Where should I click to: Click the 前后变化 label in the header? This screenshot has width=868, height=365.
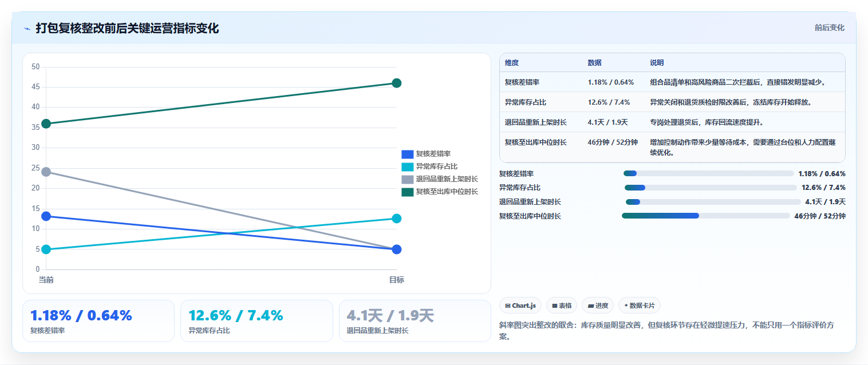tap(829, 27)
